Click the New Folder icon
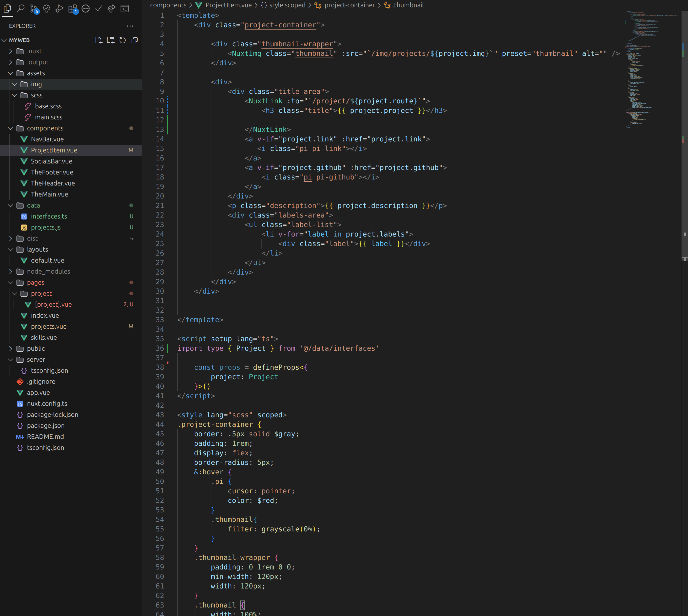Image resolution: width=688 pixels, height=616 pixels. coord(111,40)
